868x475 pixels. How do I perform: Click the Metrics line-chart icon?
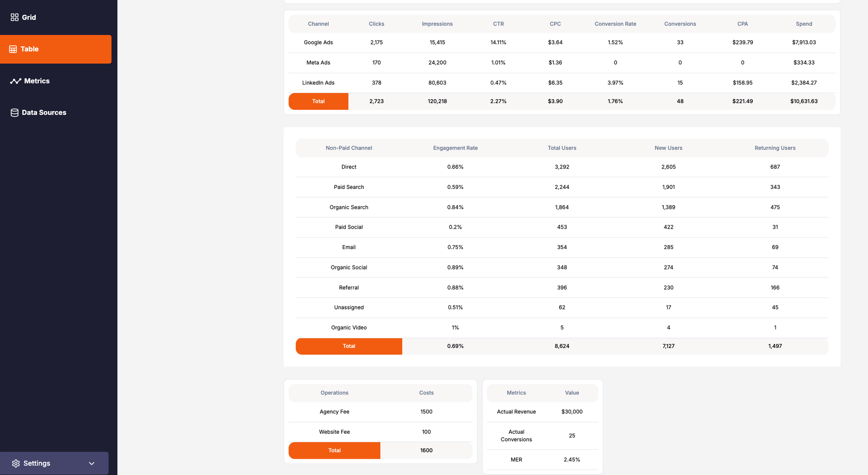[16, 81]
